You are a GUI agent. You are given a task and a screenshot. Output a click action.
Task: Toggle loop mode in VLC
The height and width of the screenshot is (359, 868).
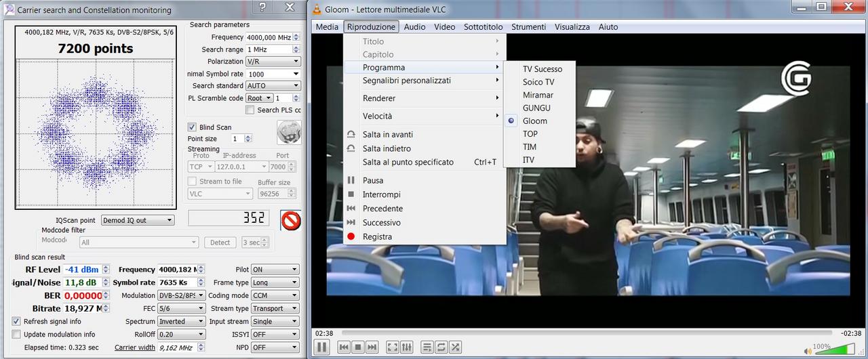(441, 347)
